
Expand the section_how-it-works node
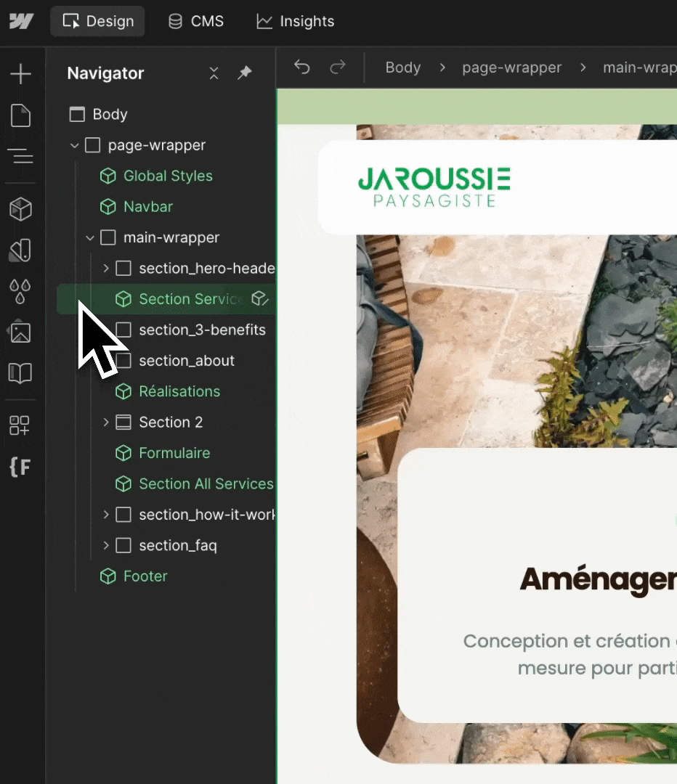pos(105,515)
